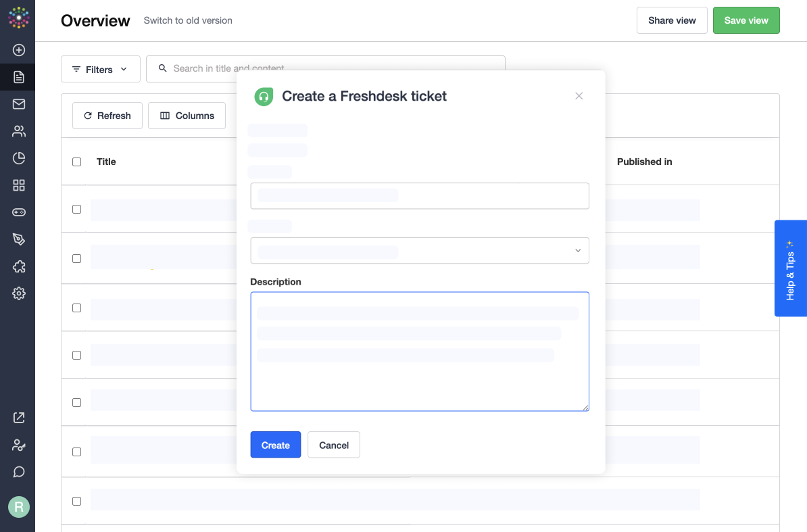807x532 pixels.
Task: Click Save view button
Action: click(746, 20)
